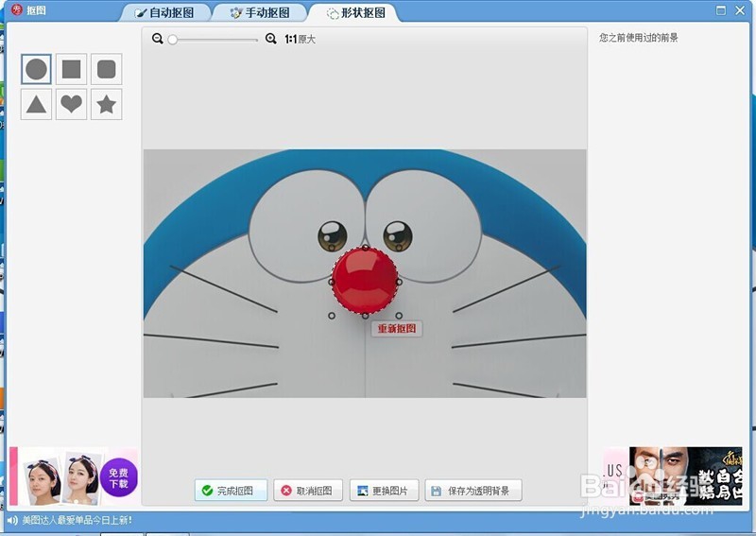This screenshot has height=536, width=756.
Task: Adjust the zoom slider handle
Action: tap(172, 40)
